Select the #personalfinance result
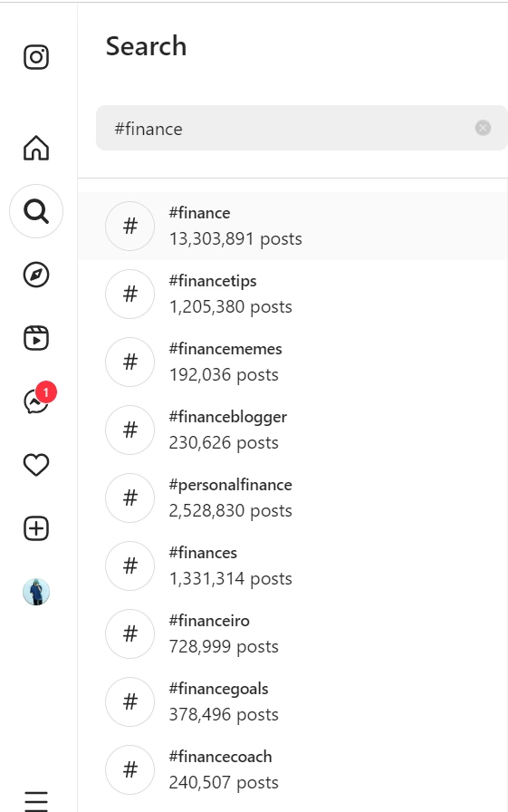 coord(292,498)
